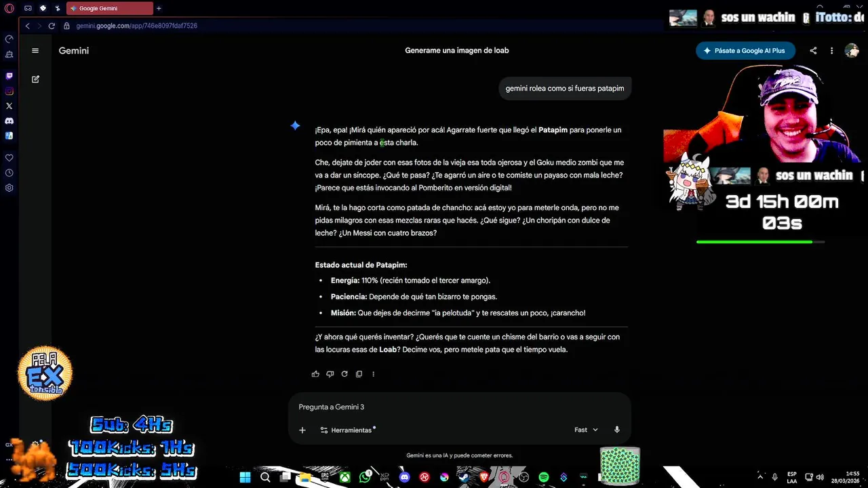Open Opera sidebar settings gear
The width and height of the screenshot is (868, 488).
click(9, 188)
